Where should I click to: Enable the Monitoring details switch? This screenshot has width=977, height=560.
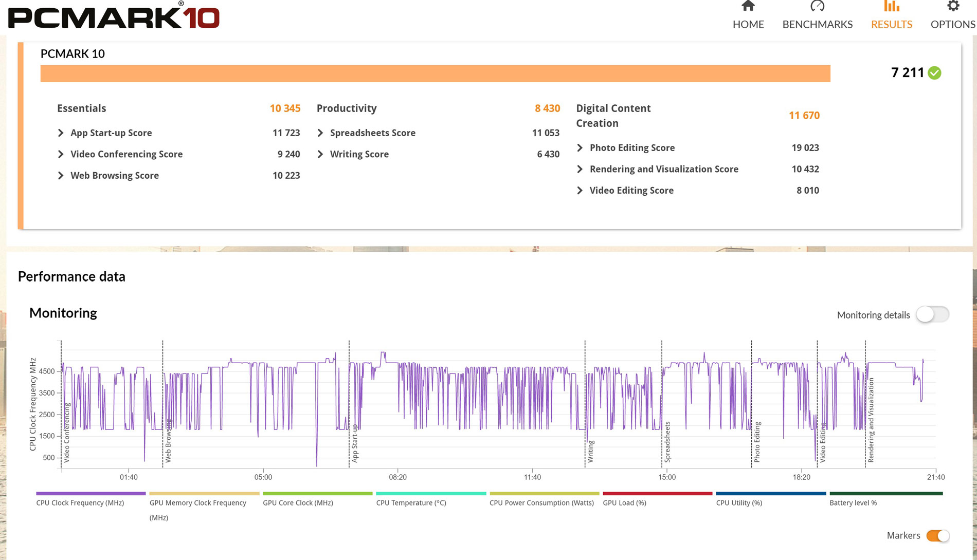932,314
